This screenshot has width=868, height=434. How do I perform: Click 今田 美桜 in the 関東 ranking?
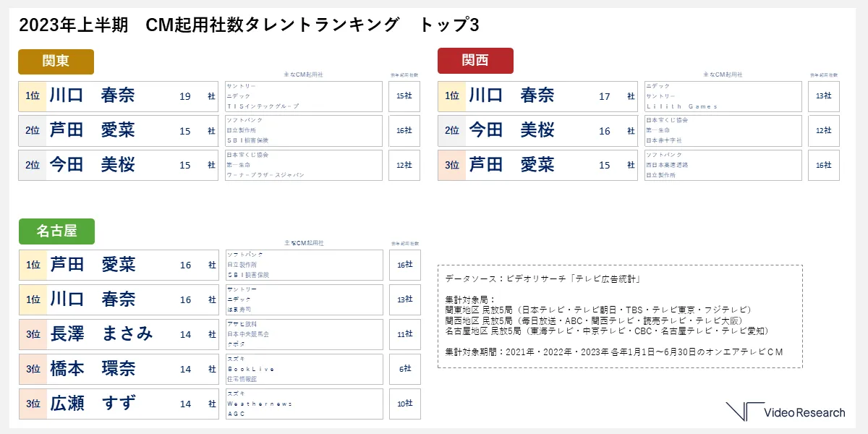92,166
